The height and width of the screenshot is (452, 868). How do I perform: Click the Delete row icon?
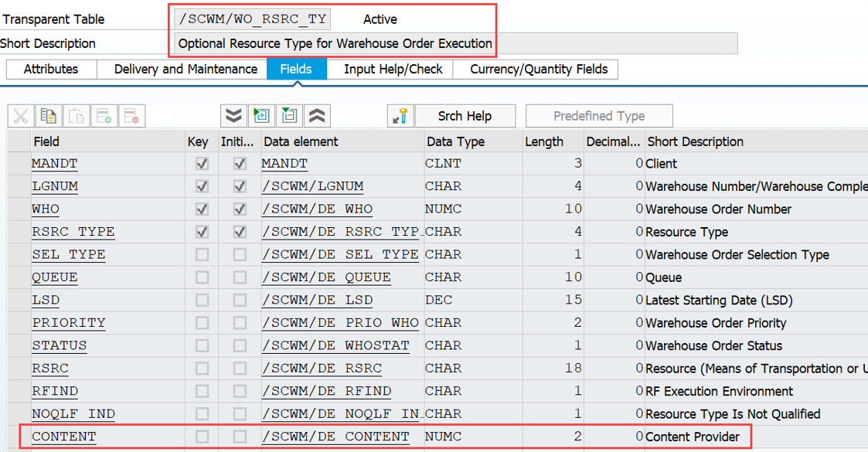(131, 116)
